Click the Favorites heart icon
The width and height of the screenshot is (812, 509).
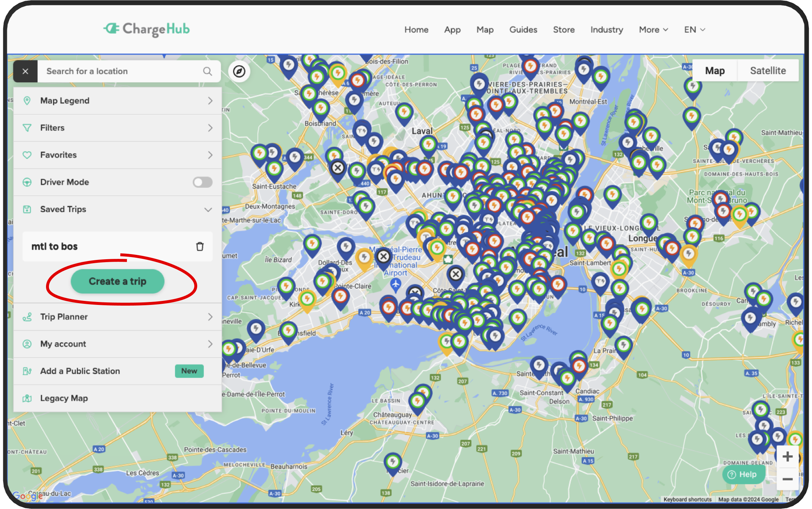(x=28, y=155)
